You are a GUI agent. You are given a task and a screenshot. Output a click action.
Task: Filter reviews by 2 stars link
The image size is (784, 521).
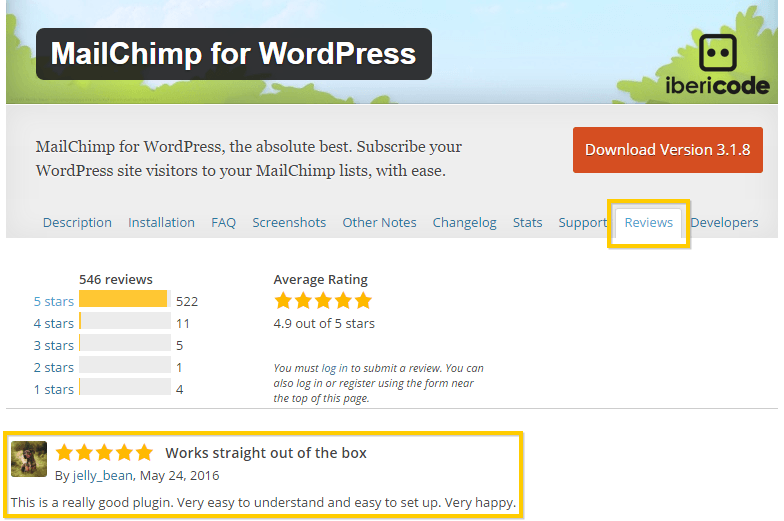point(54,368)
